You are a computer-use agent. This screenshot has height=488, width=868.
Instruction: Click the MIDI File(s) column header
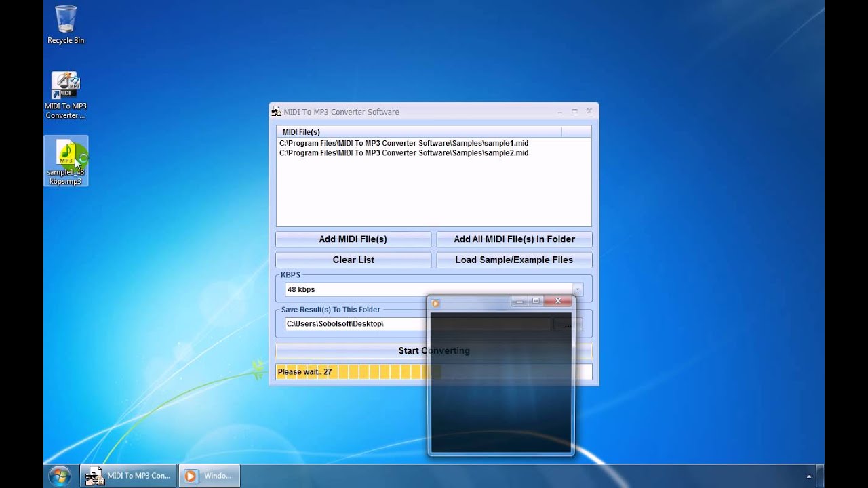(x=419, y=131)
